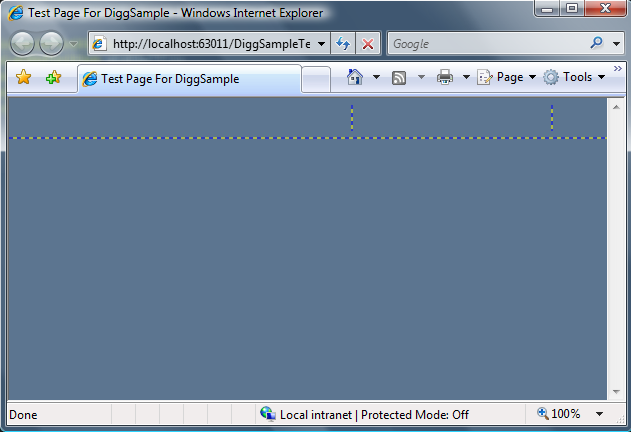Click the Back navigation button
Viewport: 631px width, 432px height.
[x=22, y=43]
